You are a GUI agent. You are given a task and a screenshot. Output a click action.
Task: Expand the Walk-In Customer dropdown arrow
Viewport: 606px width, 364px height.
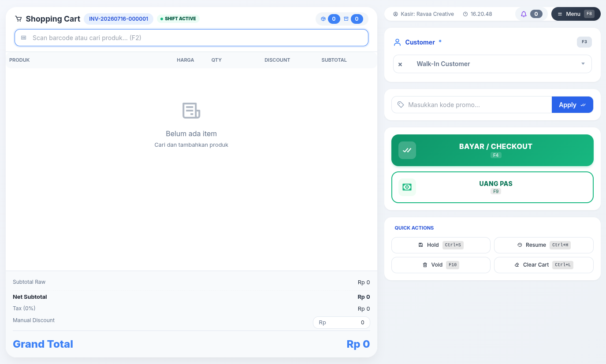(x=583, y=64)
